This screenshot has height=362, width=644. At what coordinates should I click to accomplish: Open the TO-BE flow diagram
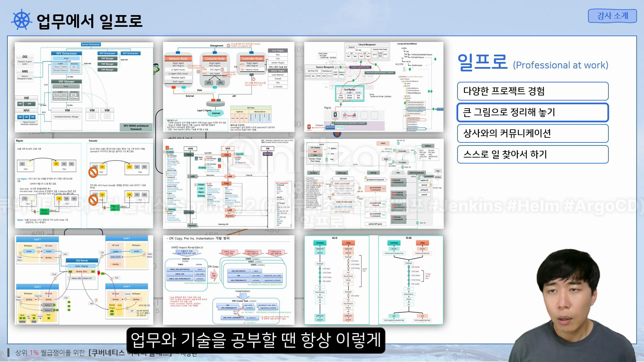tap(411, 280)
